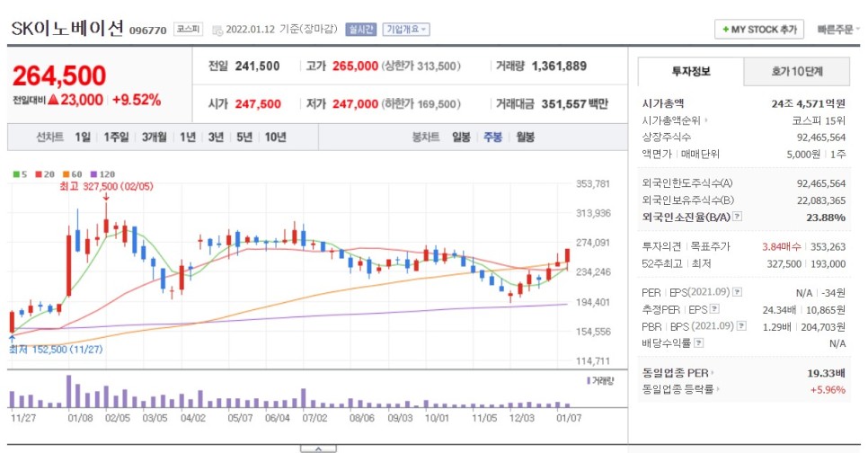The height and width of the screenshot is (453, 868).
Task: Click help icon next to 추정PER EPS
Action: 714,309
